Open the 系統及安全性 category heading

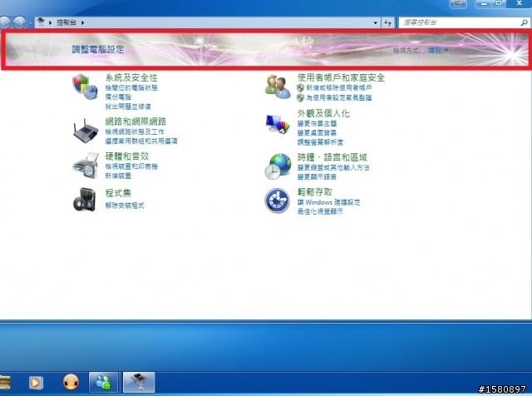click(131, 77)
